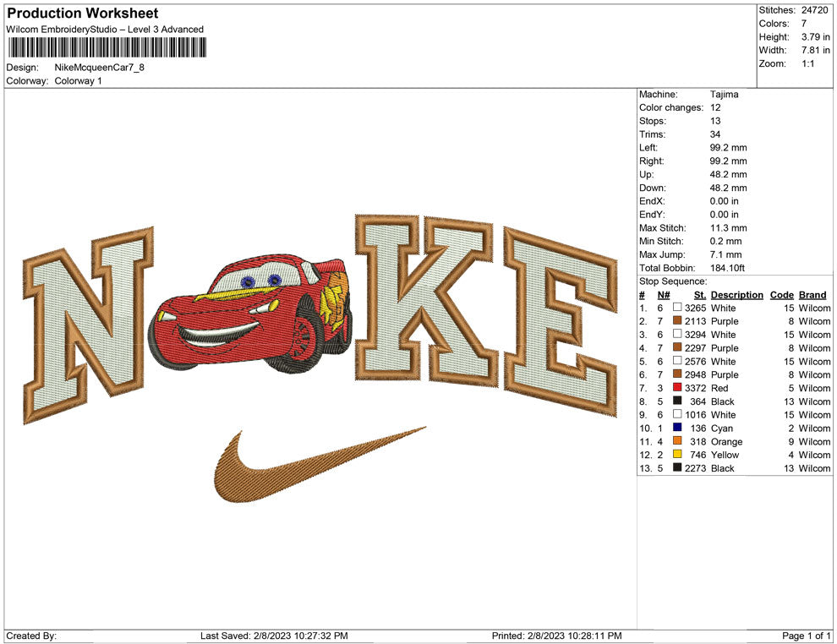Click the Last Saved timestamp in footer

[274, 636]
